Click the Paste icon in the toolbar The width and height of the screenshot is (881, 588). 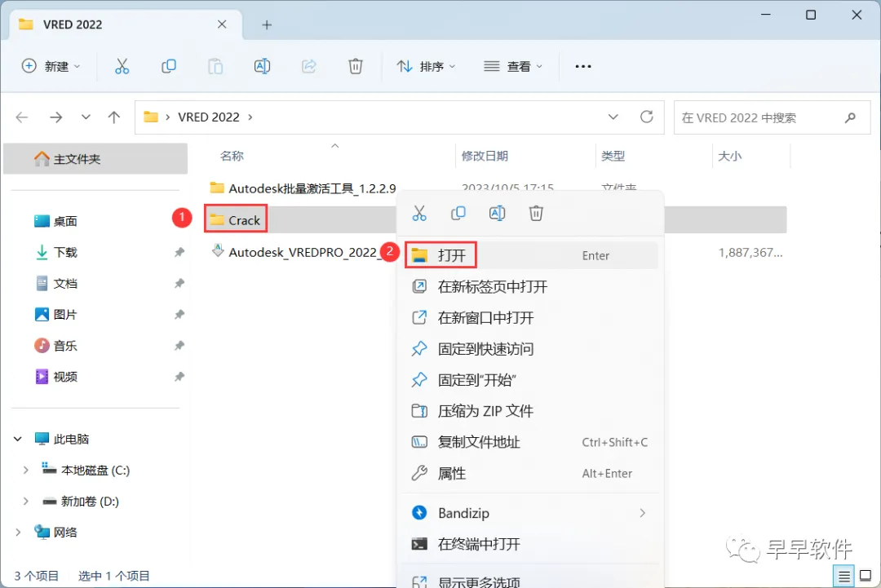coord(215,66)
